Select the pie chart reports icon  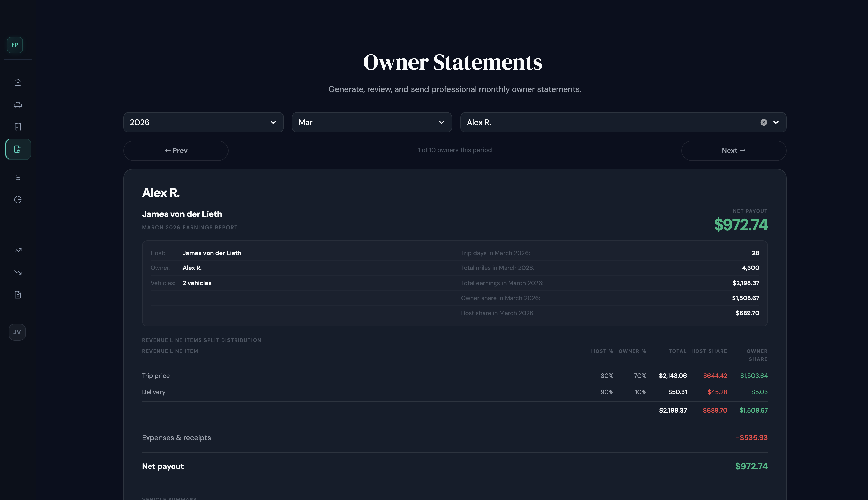click(17, 199)
